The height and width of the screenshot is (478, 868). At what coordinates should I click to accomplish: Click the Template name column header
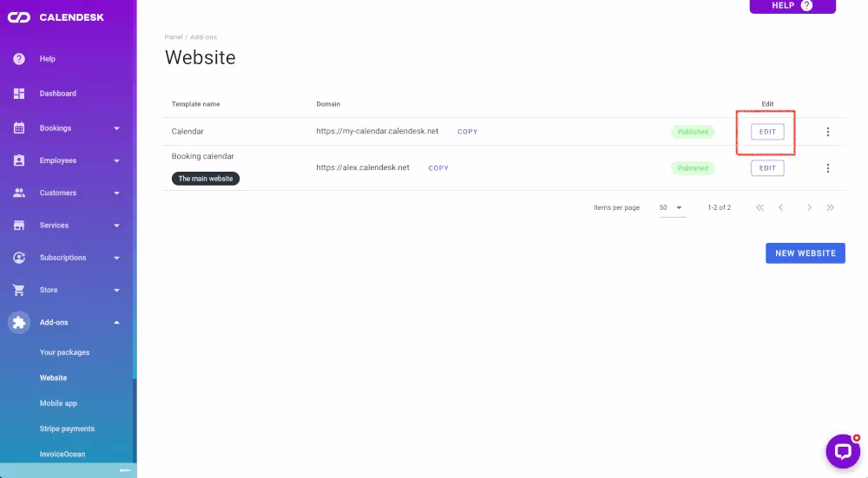(195, 104)
